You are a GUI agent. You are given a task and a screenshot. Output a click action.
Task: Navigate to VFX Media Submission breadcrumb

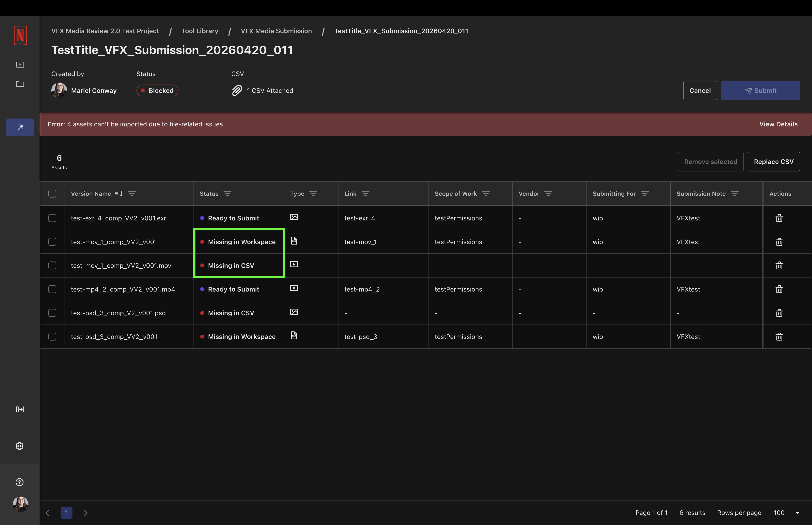(276, 31)
